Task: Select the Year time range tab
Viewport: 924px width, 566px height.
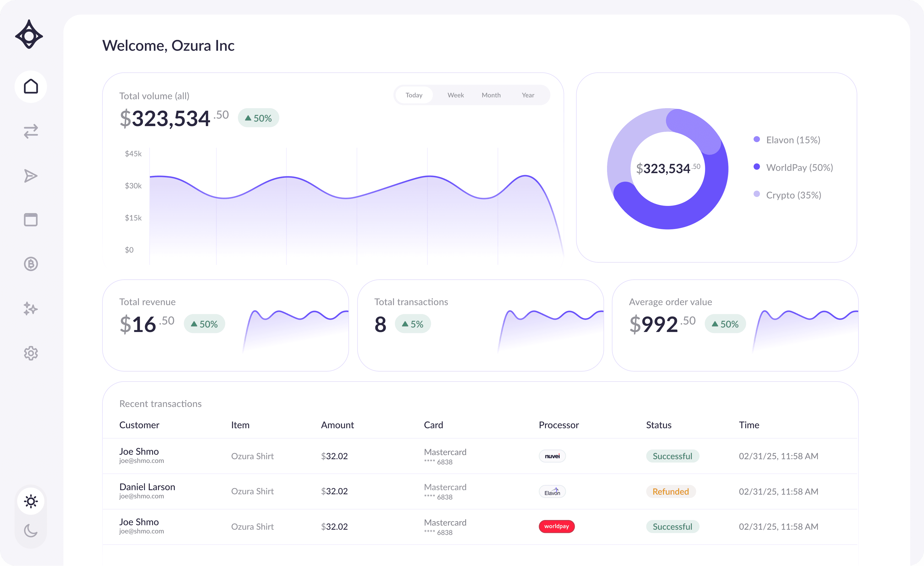Action: coord(528,95)
